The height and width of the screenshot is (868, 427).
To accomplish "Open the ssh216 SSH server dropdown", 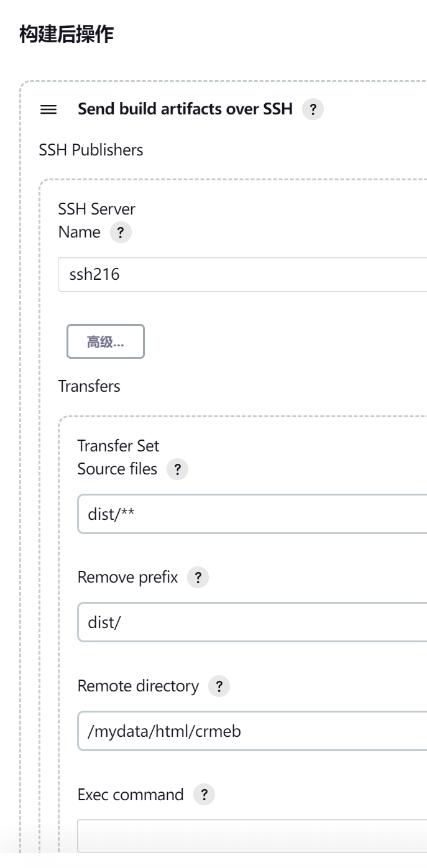I will [242, 274].
